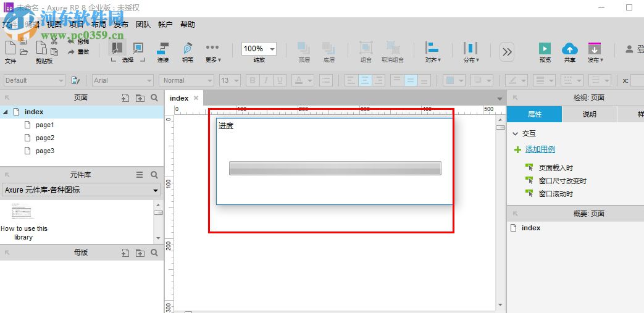Screen dimensions: 644x313
Task: Open the font color picker
Action: coord(303,80)
